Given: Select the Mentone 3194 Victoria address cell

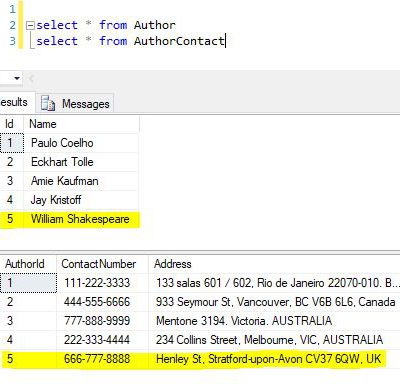Looking at the screenshot, I should coord(274,321).
